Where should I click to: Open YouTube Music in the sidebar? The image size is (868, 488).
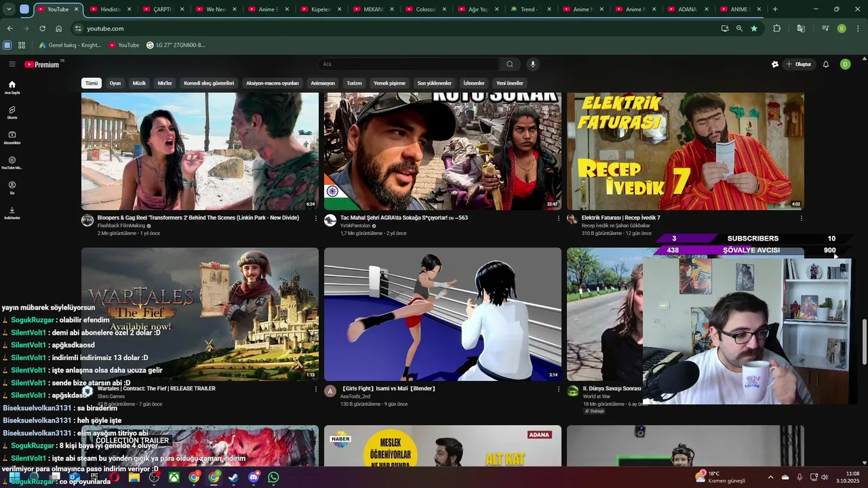pos(12,163)
